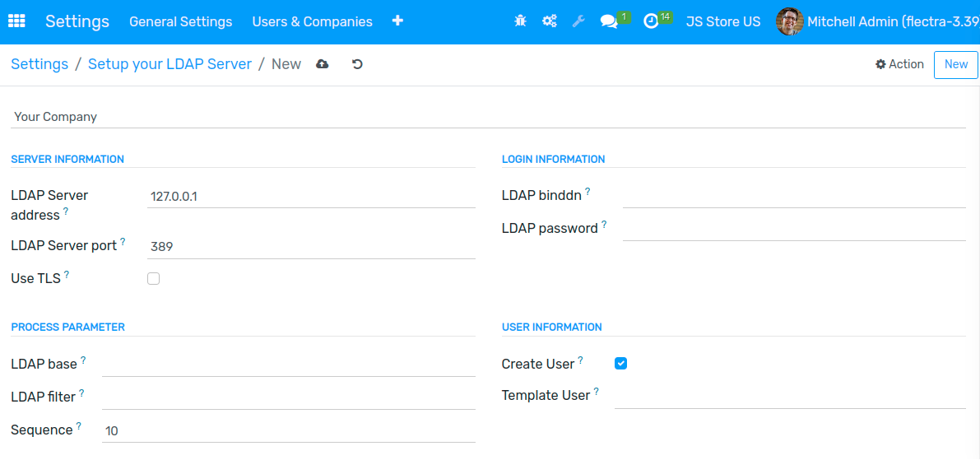Viewport: 980px width, 460px height.
Task: Enable the Use TLS checkbox
Action: coord(153,279)
